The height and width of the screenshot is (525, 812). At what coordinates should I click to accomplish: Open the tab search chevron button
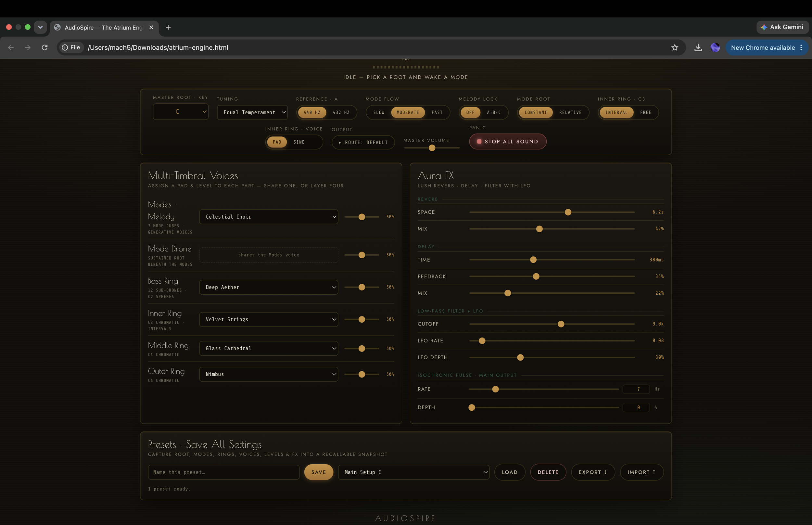[x=40, y=27]
